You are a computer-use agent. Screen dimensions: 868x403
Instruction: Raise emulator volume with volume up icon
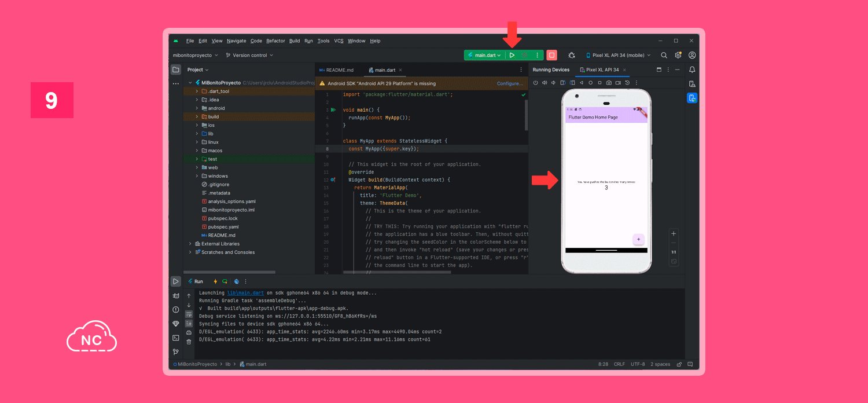(545, 83)
